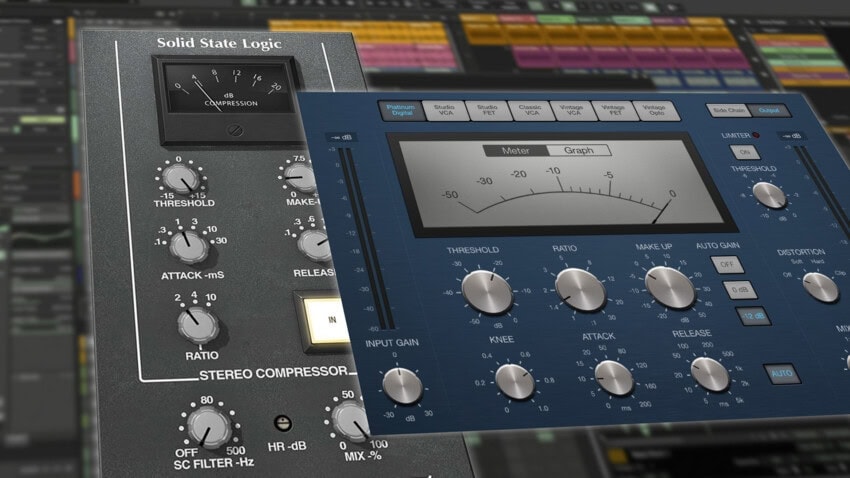Show the Graph display view
Screen dimensions: 850x478
(579, 150)
